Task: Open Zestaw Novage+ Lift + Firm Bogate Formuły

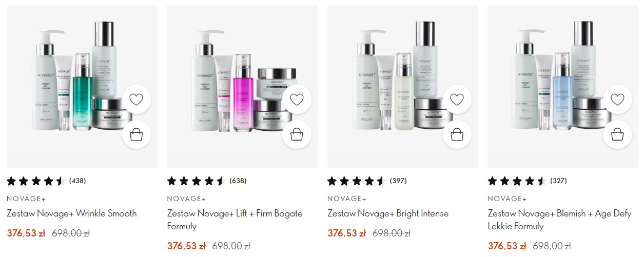Action: [235, 220]
